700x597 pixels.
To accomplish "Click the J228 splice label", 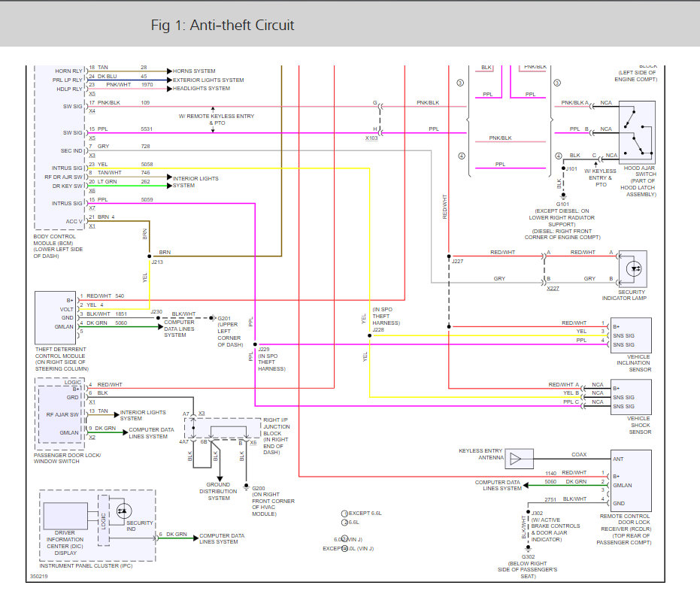I will tap(379, 329).
